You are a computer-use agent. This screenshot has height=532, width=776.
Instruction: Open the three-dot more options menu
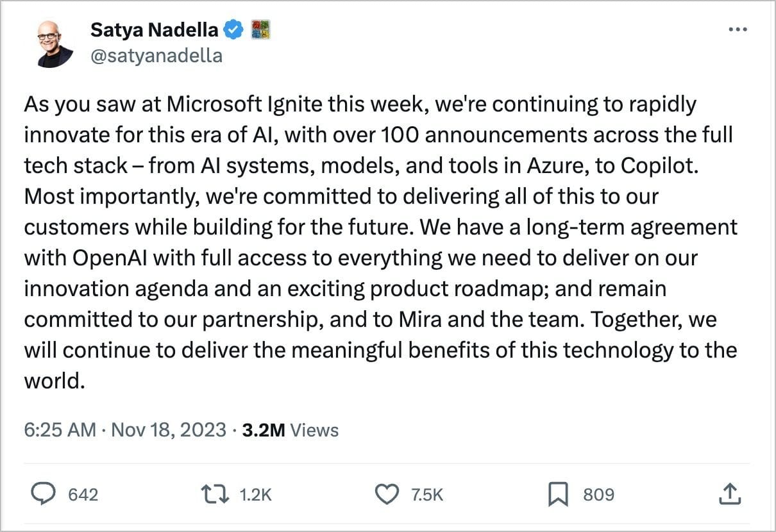(x=738, y=29)
